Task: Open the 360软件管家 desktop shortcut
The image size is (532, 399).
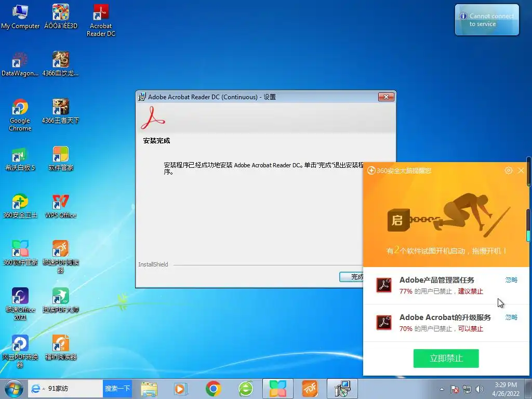Action: pos(20,253)
